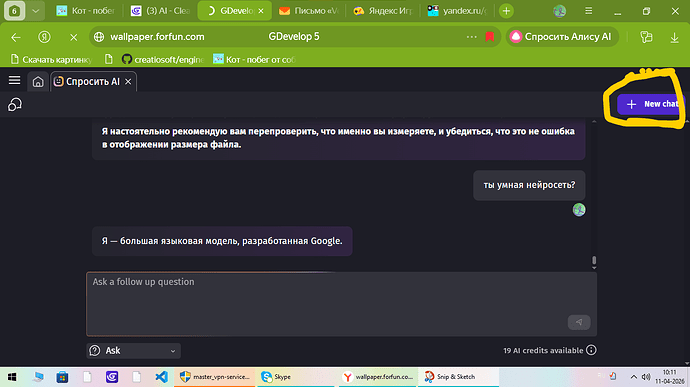
Task: Go to the GDevelop home tab
Action: pos(38,82)
